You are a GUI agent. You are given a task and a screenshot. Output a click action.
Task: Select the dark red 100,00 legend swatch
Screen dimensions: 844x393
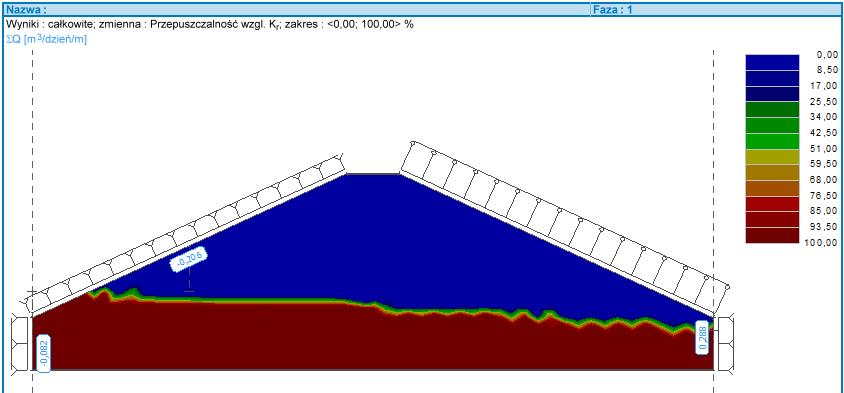pyautogui.click(x=772, y=235)
